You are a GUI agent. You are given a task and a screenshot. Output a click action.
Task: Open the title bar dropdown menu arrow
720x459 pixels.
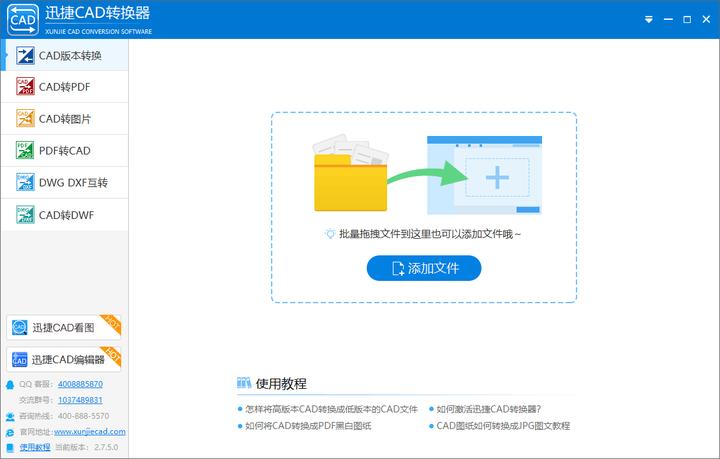coord(648,19)
